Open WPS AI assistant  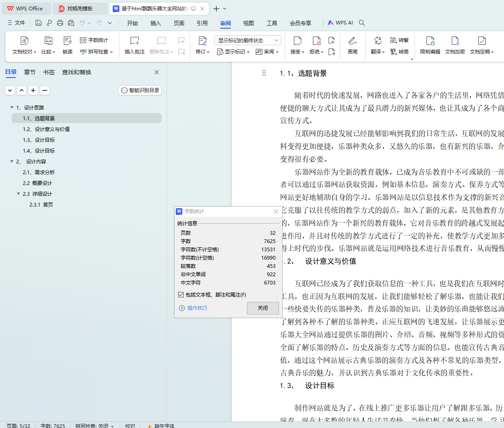click(x=340, y=23)
